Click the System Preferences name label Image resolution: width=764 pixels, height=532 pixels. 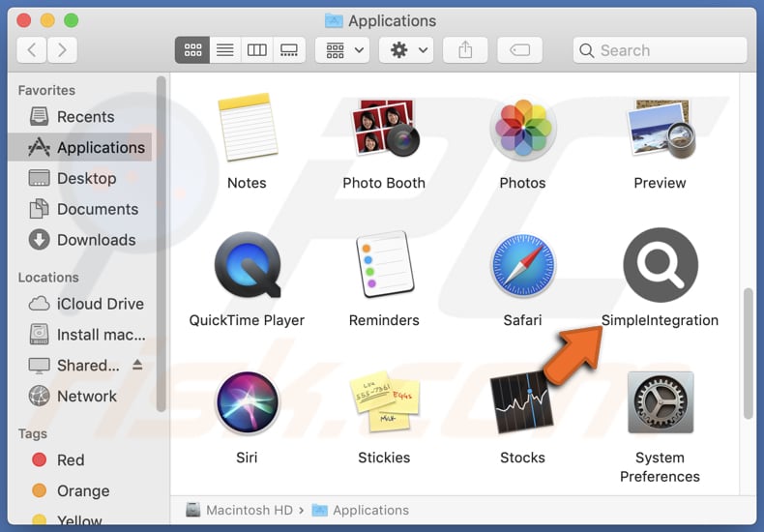point(660,467)
